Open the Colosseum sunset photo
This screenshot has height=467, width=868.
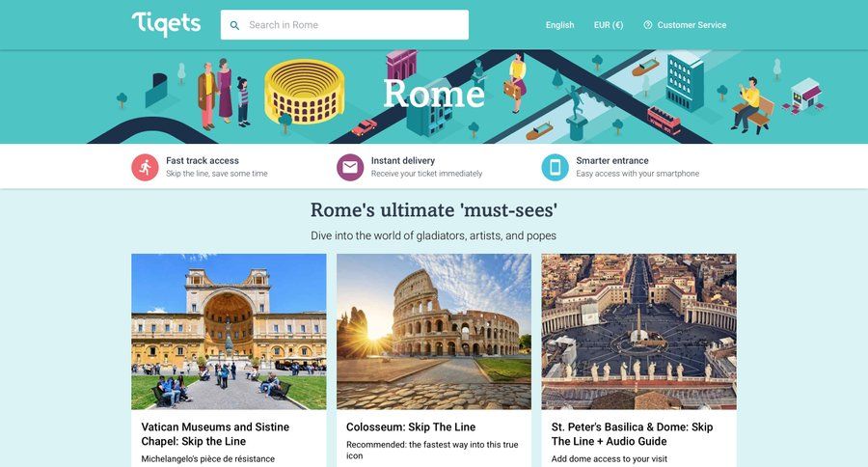click(x=434, y=331)
